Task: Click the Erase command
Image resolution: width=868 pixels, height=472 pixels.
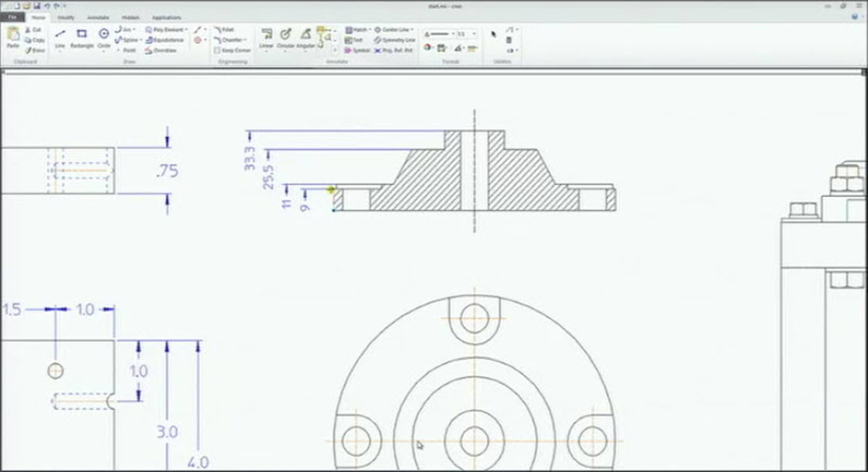Action: tap(34, 50)
